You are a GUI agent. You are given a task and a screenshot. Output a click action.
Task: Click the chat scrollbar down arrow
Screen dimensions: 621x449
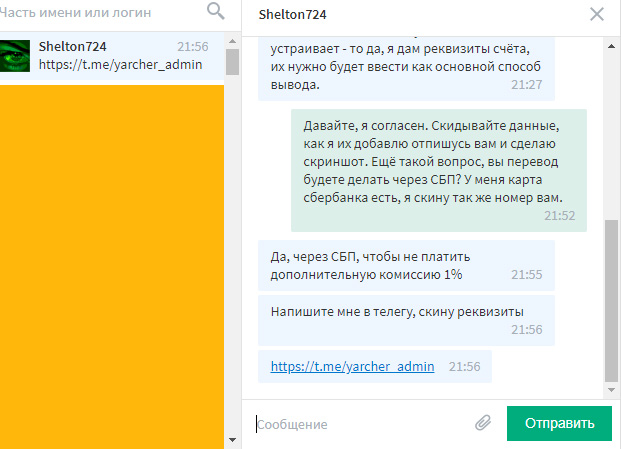[x=611, y=390]
